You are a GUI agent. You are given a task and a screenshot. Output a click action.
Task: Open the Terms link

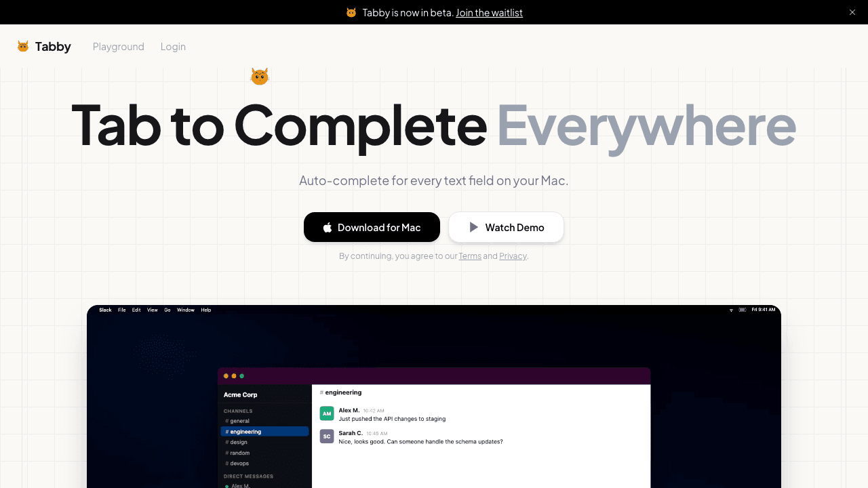point(470,256)
